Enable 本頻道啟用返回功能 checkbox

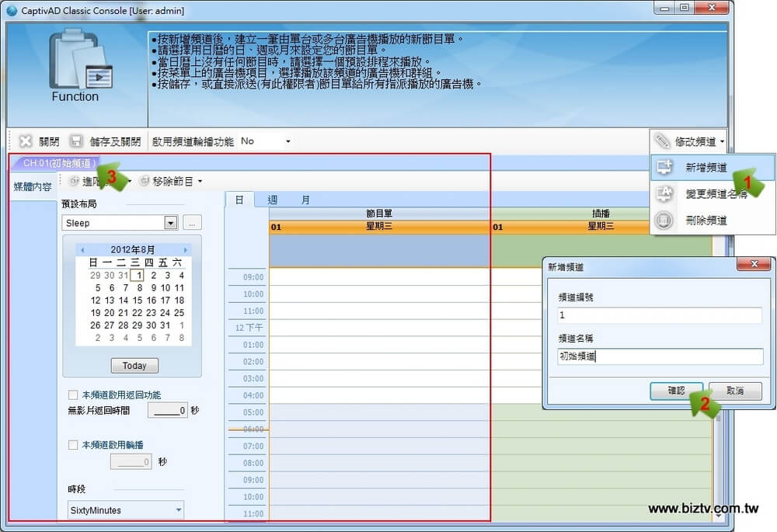(73, 395)
